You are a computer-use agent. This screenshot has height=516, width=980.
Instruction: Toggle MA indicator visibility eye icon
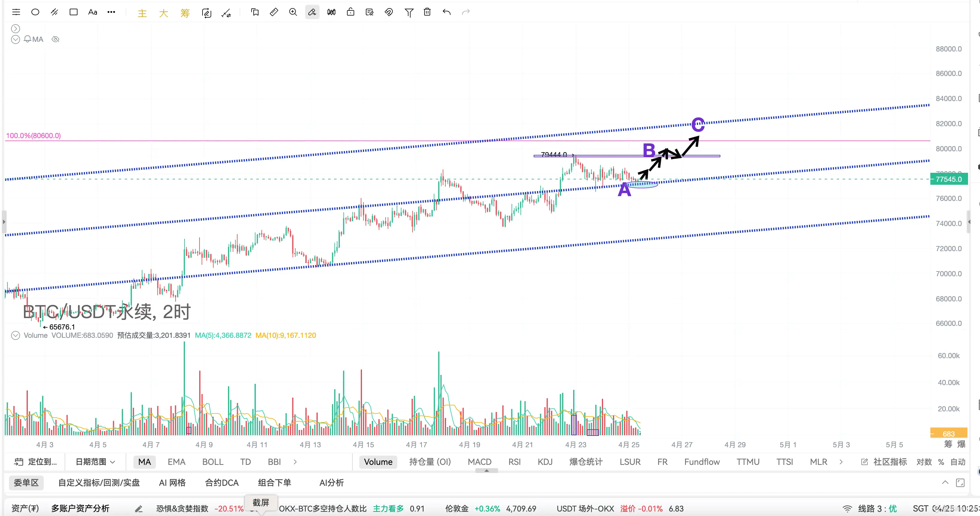[56, 39]
